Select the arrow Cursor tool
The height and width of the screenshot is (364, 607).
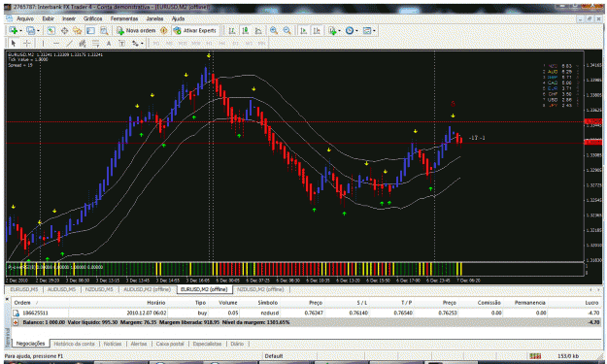click(x=14, y=43)
